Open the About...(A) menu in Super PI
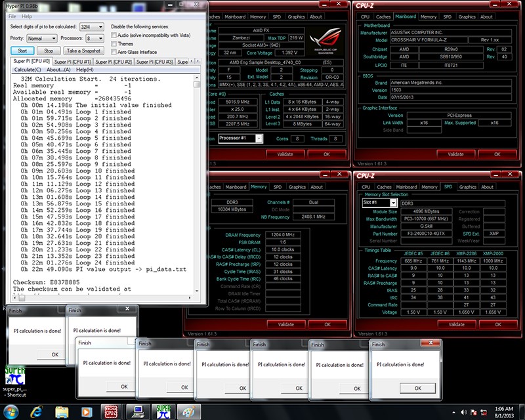The height and width of the screenshot is (420, 525). 58,70
